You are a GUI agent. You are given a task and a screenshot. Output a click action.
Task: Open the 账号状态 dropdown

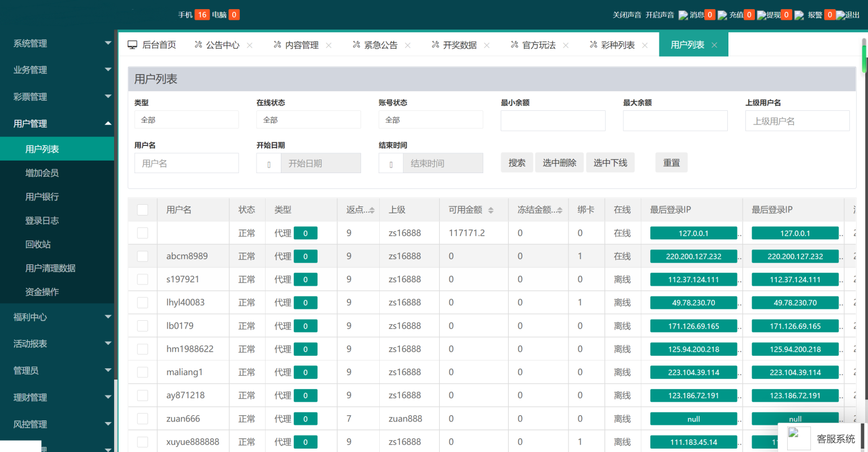(x=430, y=120)
